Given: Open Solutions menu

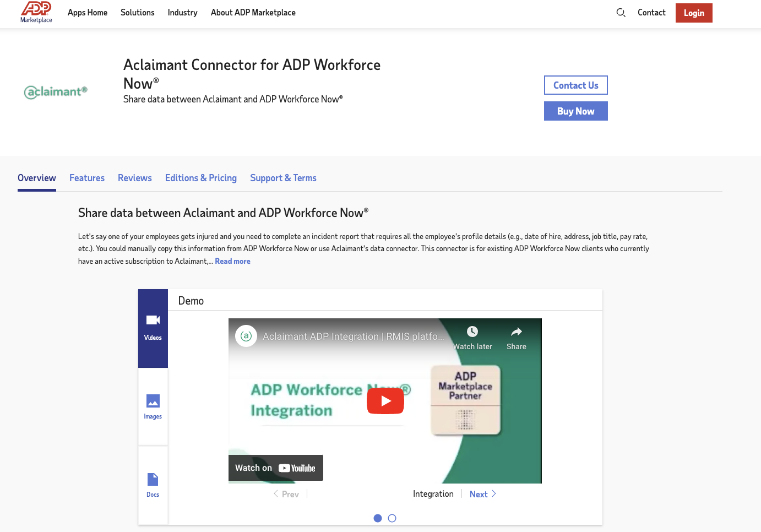Looking at the screenshot, I should (138, 13).
